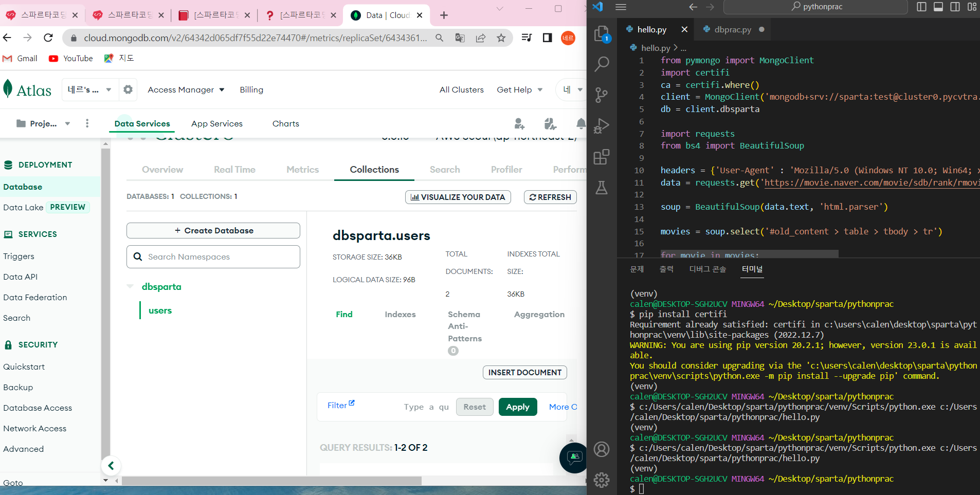Viewport: 980px width, 495px height.
Task: Click Visualize Your Data button
Action: [458, 197]
